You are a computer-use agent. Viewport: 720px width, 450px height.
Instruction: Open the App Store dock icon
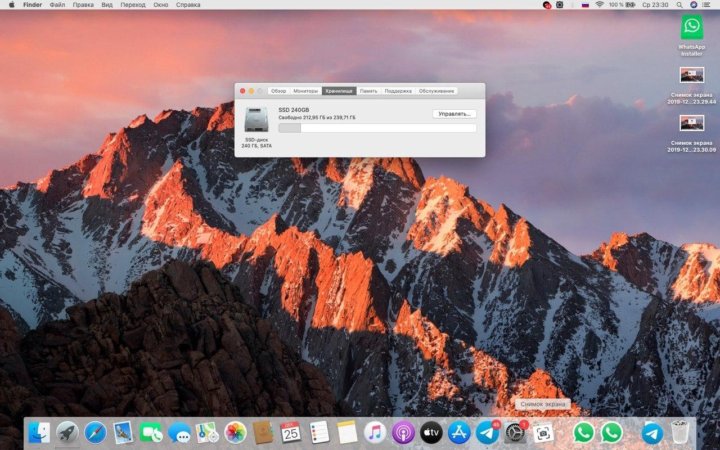[460, 432]
